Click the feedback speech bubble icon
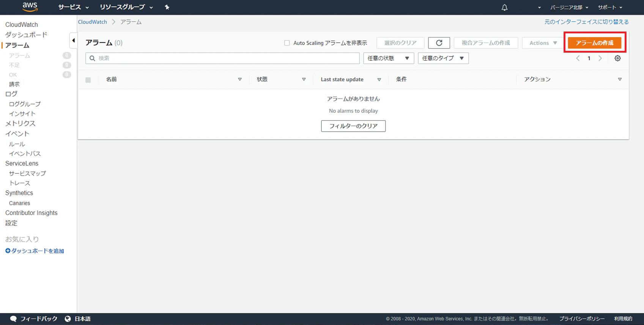This screenshot has width=644, height=325. pos(13,319)
